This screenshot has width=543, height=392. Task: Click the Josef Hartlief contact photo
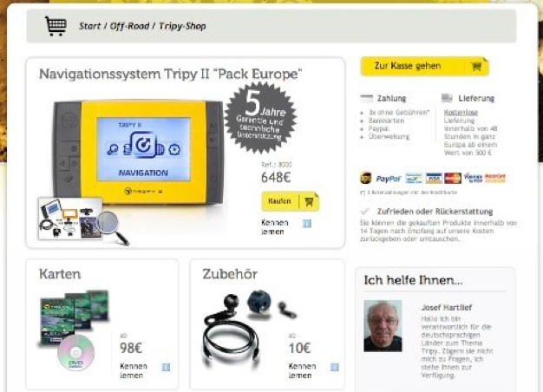click(x=383, y=326)
